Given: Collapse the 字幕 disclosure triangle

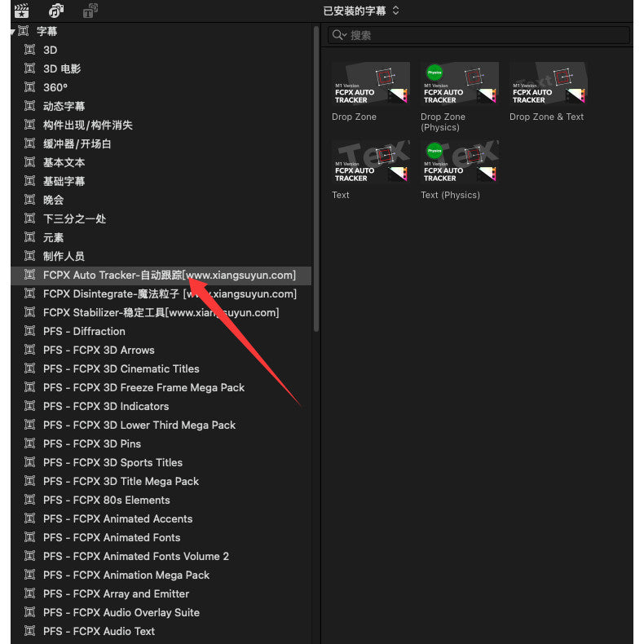Looking at the screenshot, I should coord(13,31).
